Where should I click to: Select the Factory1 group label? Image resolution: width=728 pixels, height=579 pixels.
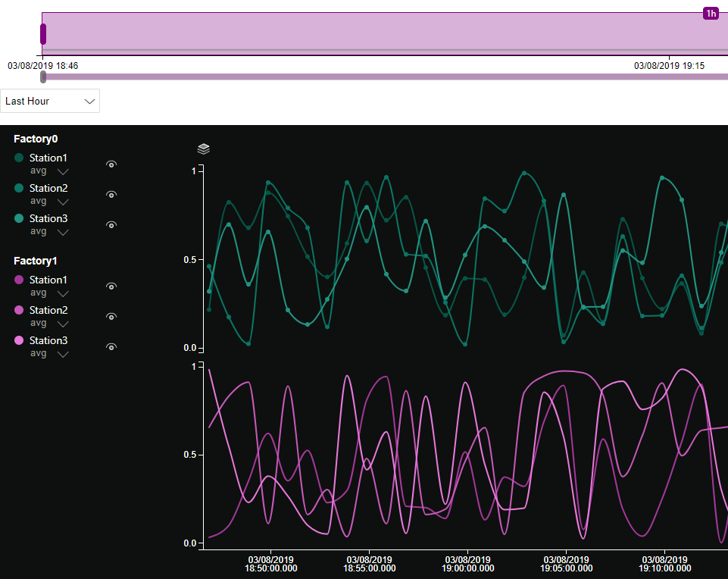(x=36, y=261)
